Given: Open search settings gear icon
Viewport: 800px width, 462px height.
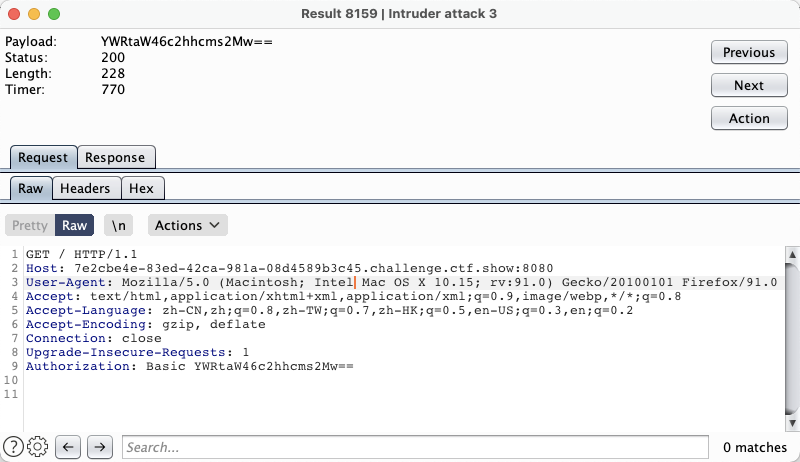Looking at the screenshot, I should click(38, 447).
